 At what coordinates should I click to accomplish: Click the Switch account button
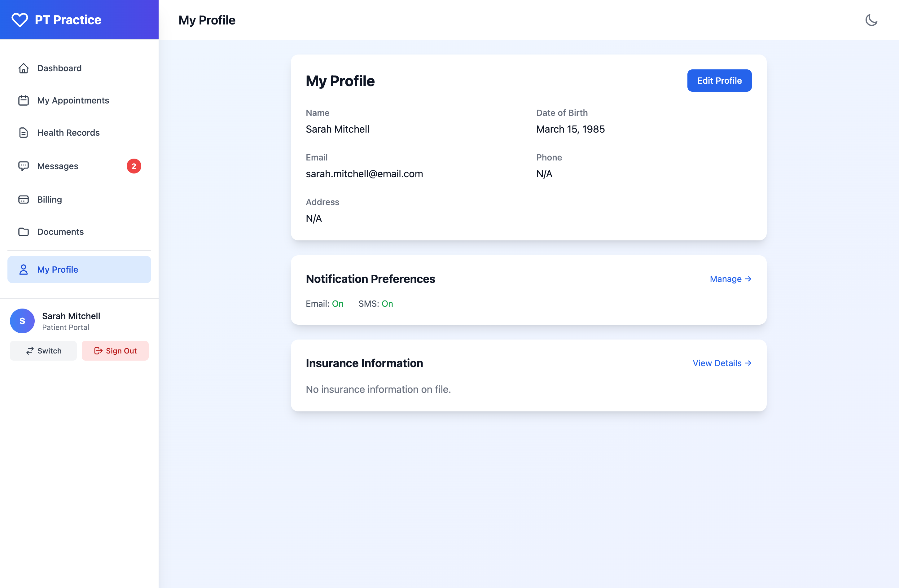click(x=43, y=350)
